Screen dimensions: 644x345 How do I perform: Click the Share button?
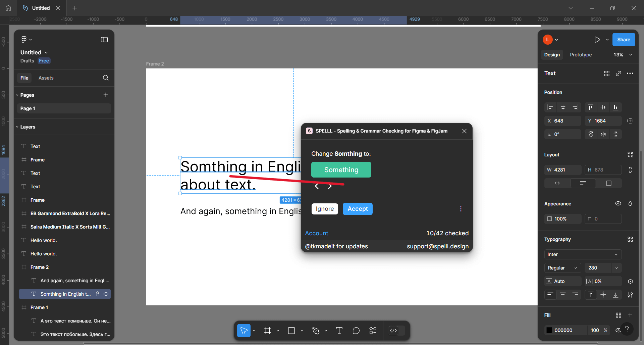click(x=624, y=40)
